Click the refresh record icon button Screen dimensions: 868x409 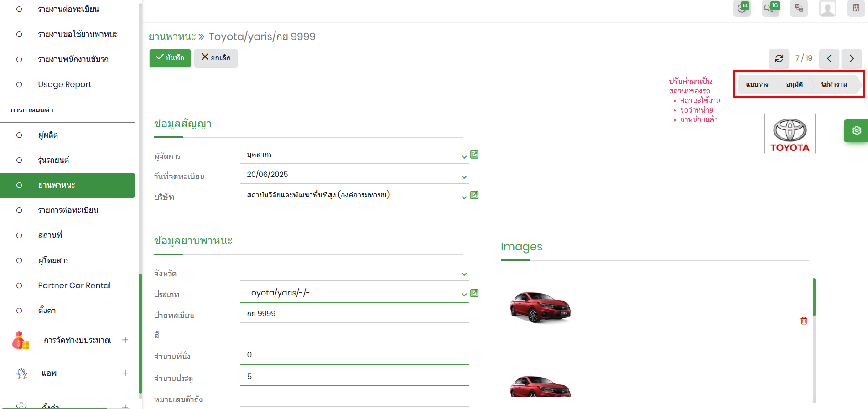tap(779, 58)
